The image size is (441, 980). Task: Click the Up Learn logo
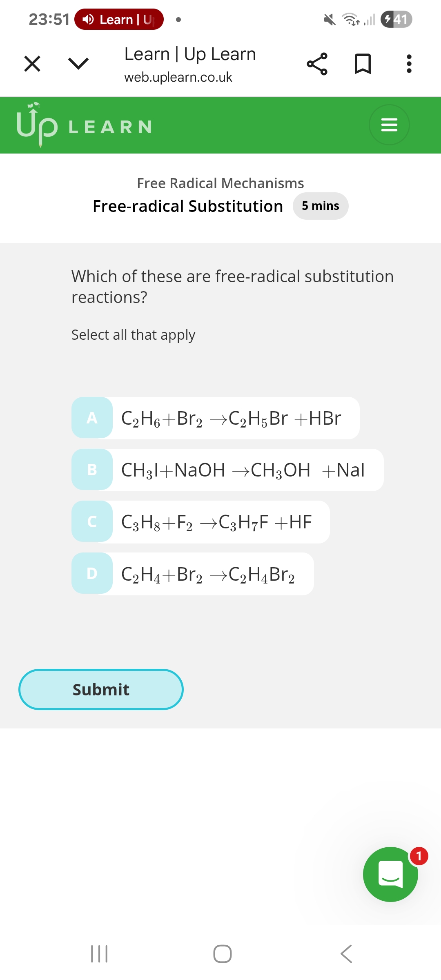[x=84, y=125]
